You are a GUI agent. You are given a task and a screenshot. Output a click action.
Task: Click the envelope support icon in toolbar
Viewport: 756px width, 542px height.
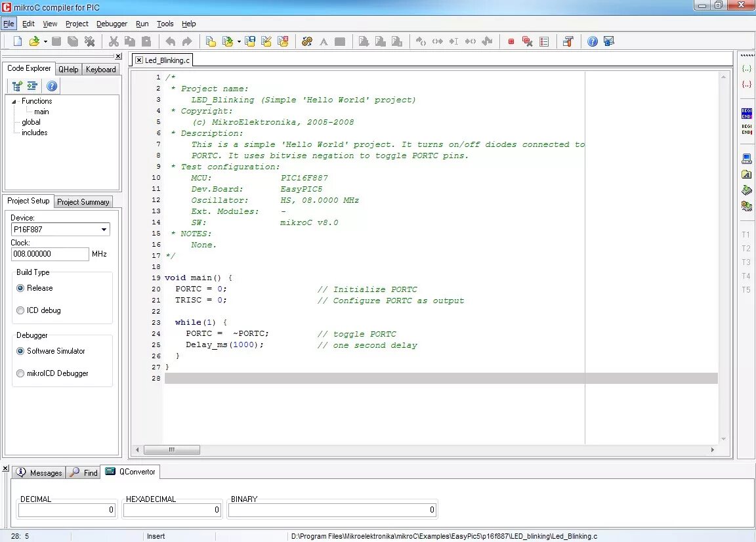click(609, 41)
